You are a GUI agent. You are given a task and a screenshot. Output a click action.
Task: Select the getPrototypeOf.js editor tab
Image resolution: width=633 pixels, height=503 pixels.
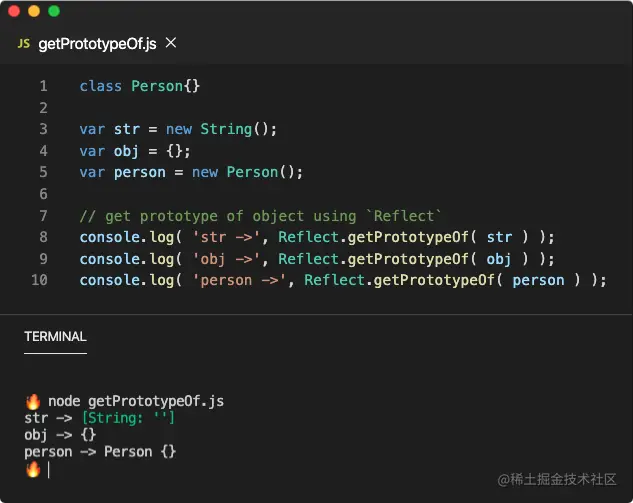tap(97, 44)
